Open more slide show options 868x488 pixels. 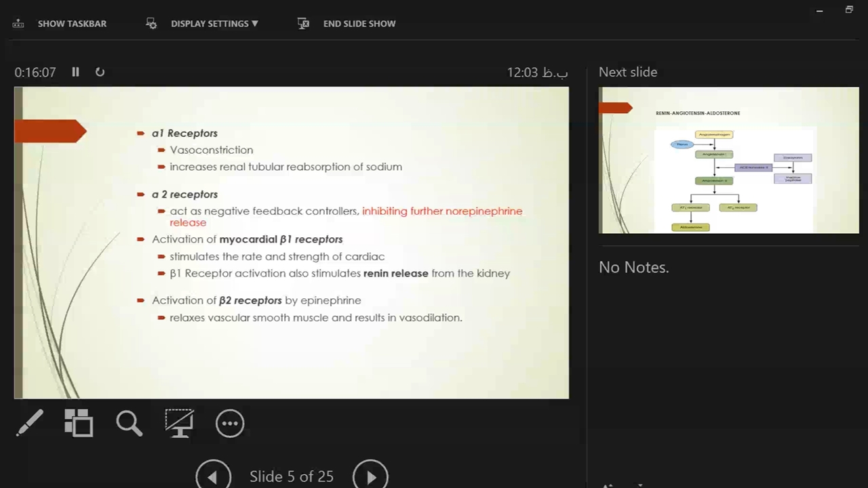pos(230,424)
